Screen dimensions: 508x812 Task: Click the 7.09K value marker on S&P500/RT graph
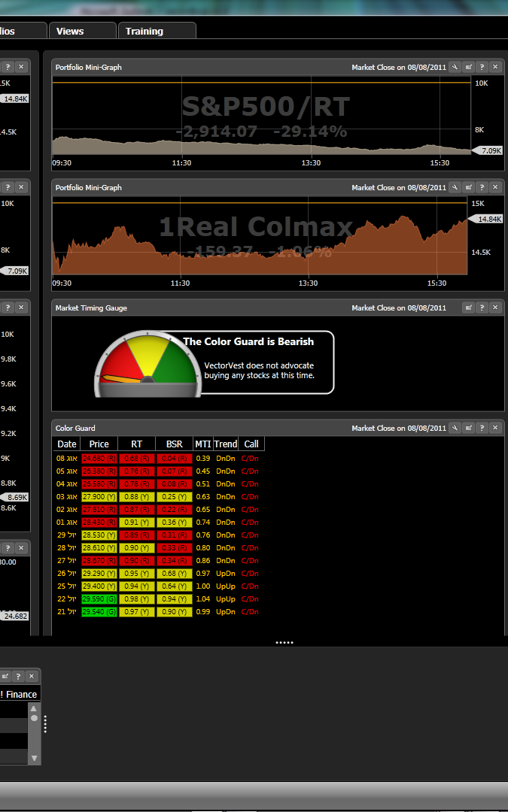[487, 150]
